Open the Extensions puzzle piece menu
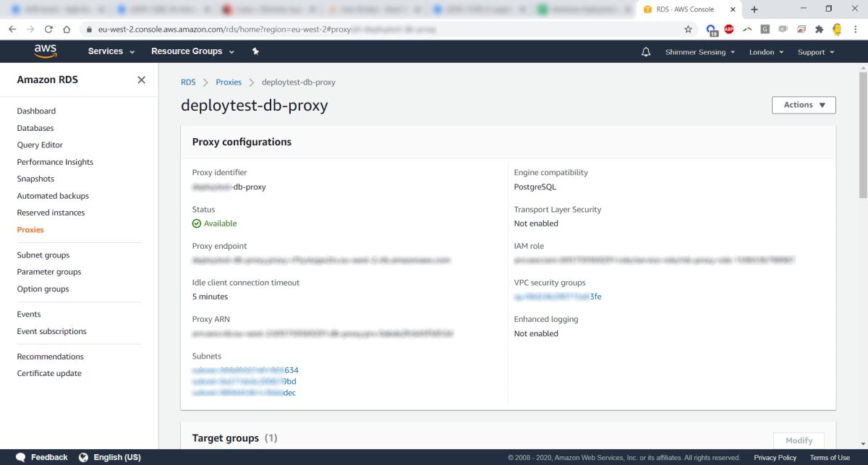The image size is (868, 465). (820, 30)
